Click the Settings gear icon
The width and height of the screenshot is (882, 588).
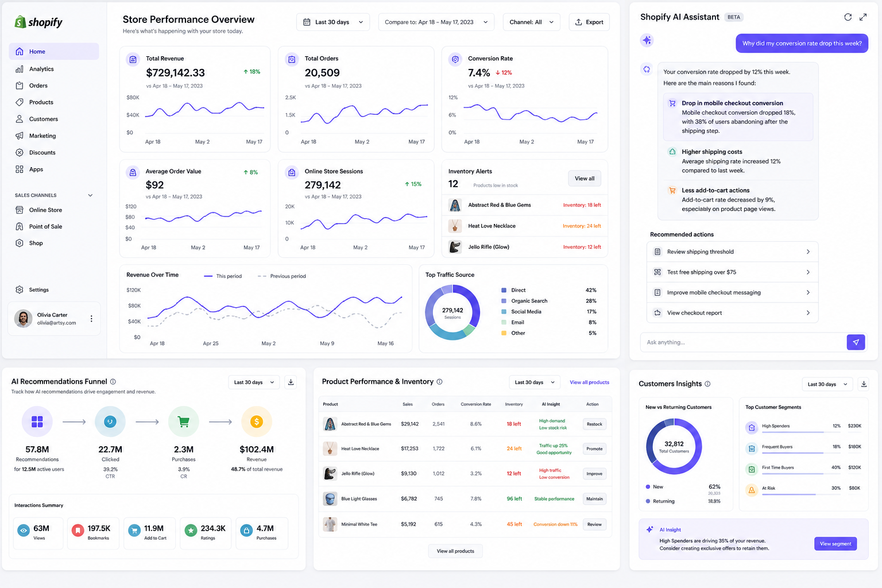[x=20, y=289]
